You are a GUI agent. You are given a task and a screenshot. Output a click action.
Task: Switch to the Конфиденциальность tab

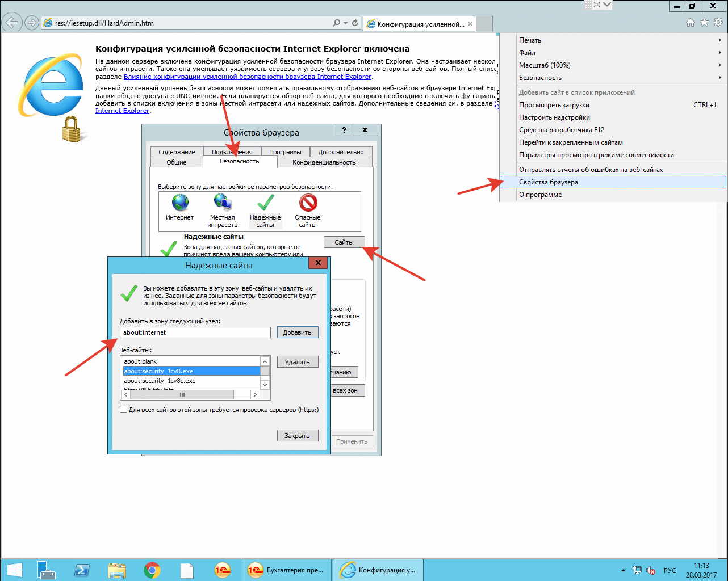tap(324, 162)
